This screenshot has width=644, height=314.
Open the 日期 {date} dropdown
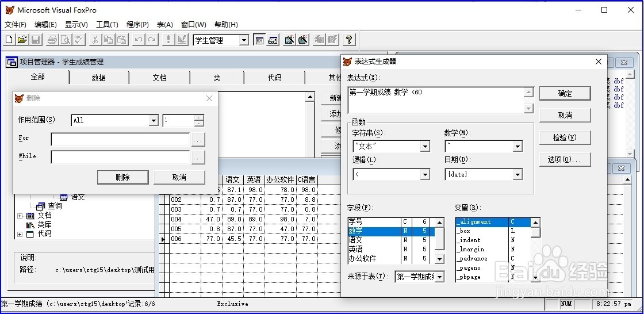pos(517,175)
